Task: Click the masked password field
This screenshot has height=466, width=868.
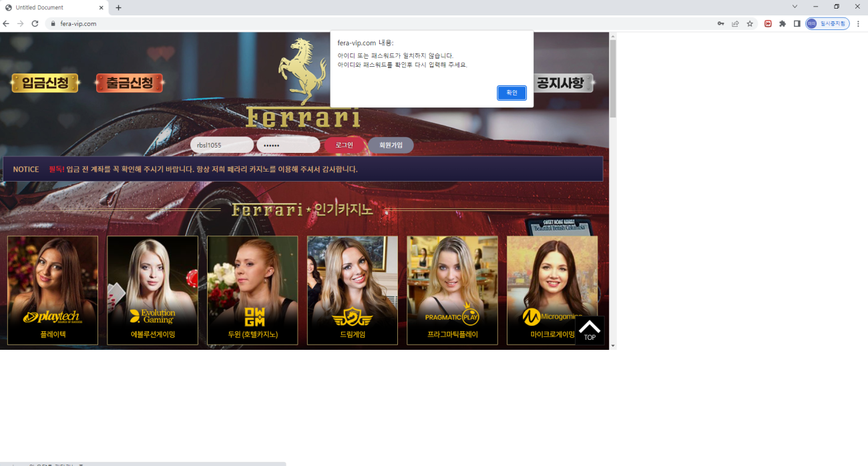Action: pos(288,145)
